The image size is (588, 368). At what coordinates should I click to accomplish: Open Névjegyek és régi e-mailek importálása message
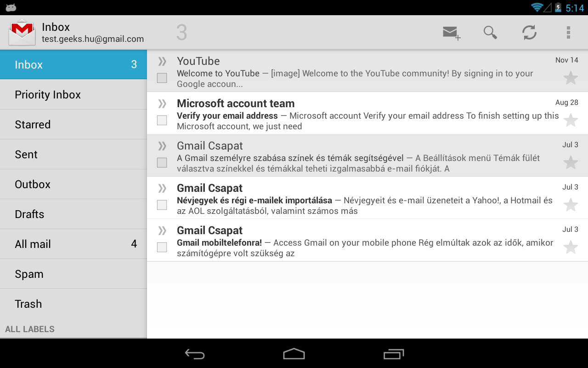[x=367, y=198]
